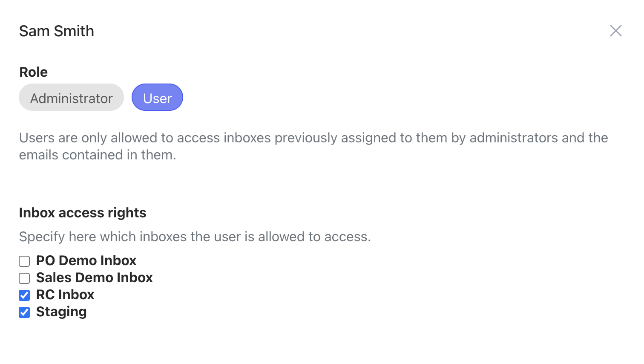
Task: Dismiss the dialog with the X icon
Action: (616, 31)
